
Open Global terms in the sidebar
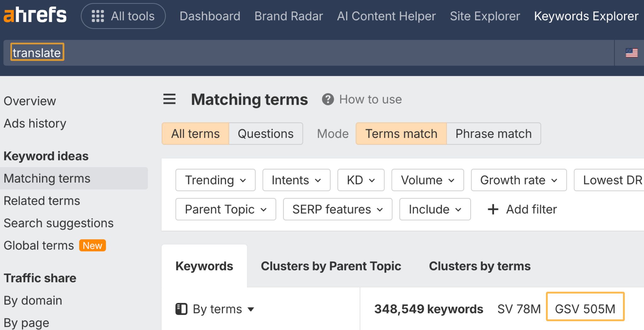point(38,245)
